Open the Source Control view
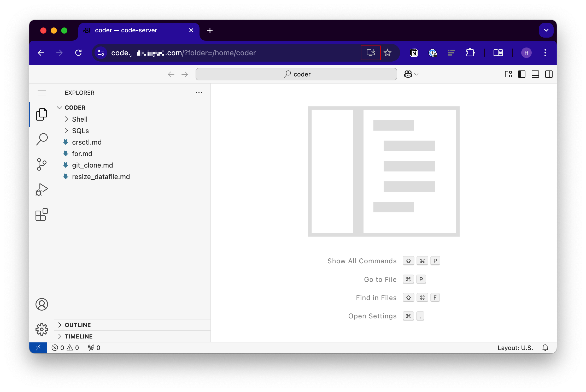The image size is (586, 392). pos(42,164)
